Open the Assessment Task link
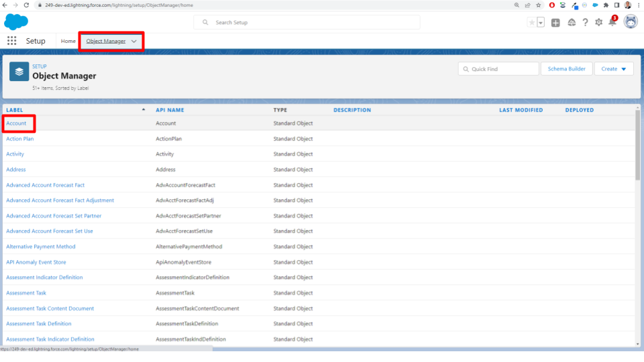644x362 pixels. coord(26,293)
